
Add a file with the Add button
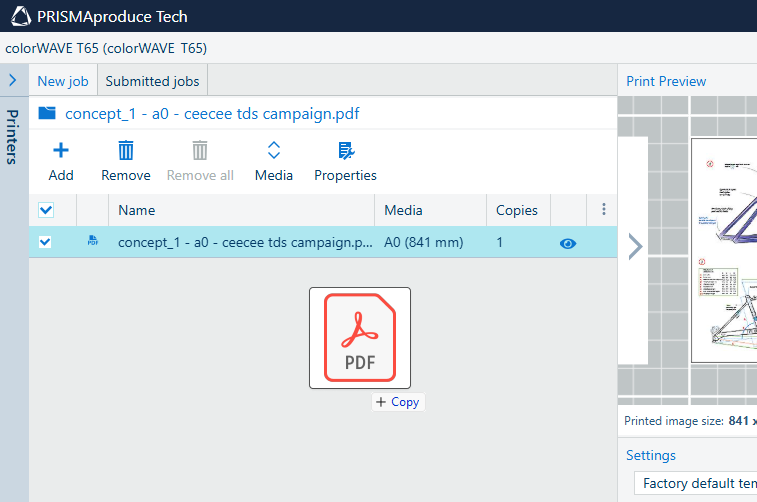click(61, 162)
